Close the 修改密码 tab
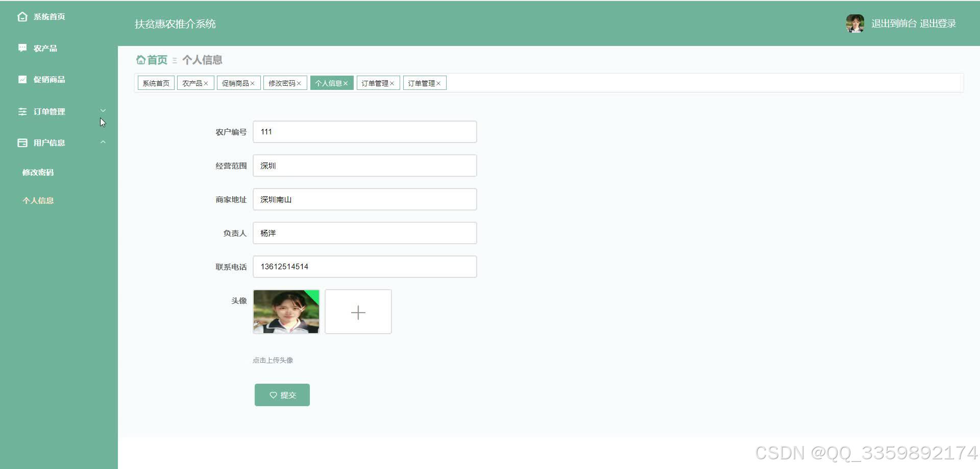 tap(299, 83)
